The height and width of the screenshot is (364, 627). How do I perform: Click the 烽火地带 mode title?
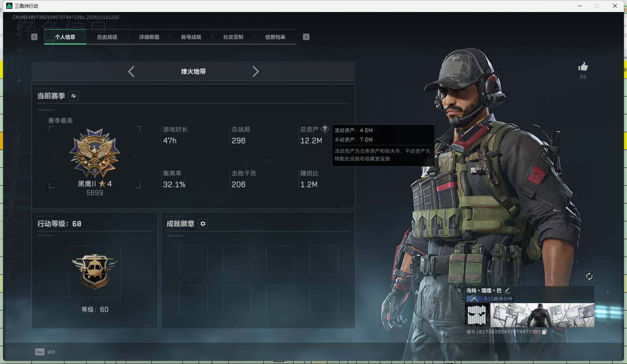pos(193,71)
